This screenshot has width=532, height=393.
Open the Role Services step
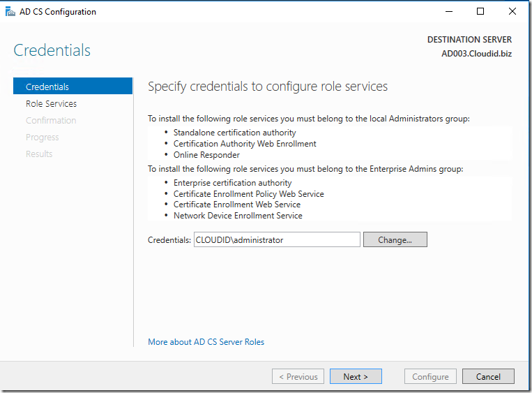51,103
